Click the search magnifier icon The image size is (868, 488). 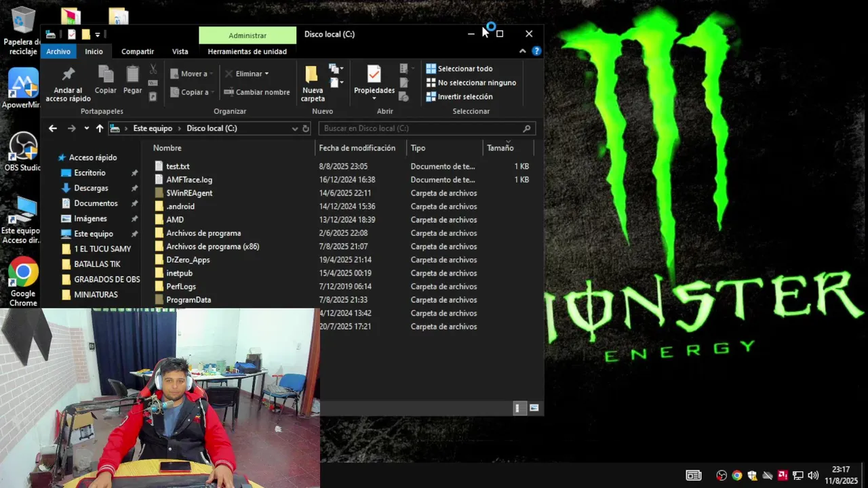click(527, 128)
